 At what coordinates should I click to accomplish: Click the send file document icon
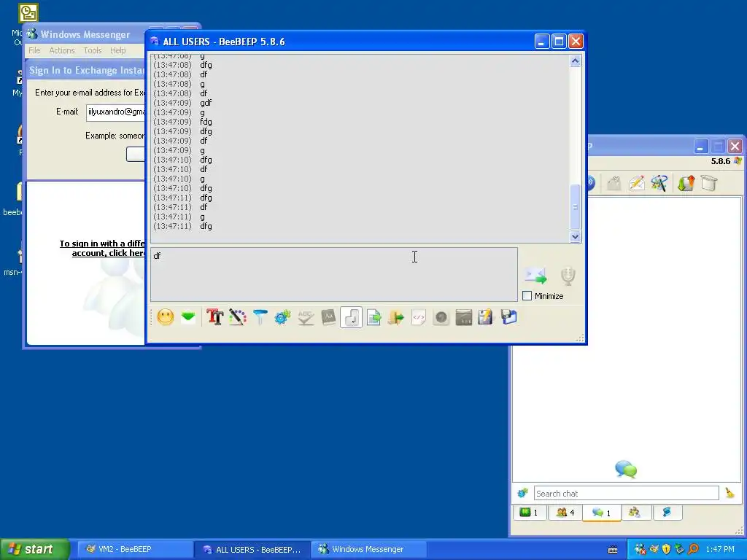pos(374,317)
